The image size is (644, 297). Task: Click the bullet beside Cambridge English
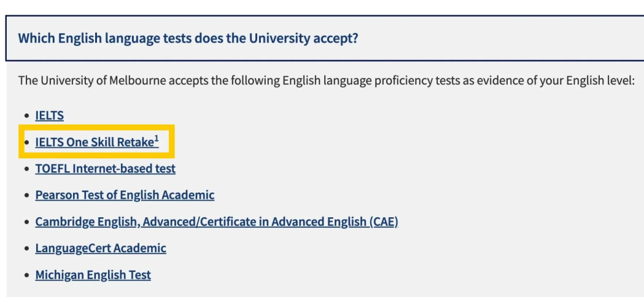coord(26,223)
